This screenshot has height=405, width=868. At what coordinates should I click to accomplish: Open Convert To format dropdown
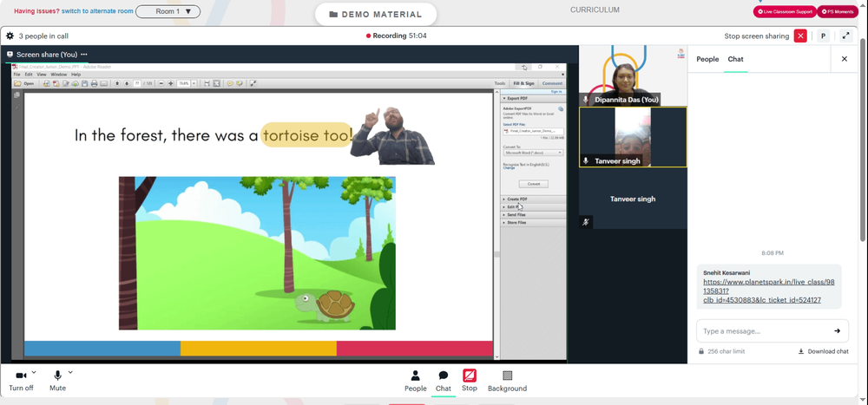point(533,152)
